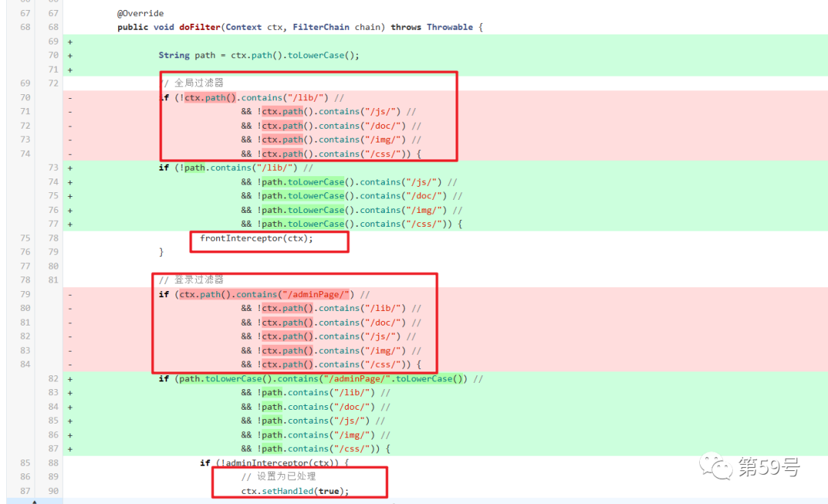Click added line 86 '!path.contains("/img/")'
828x504 pixels.
(x=316, y=435)
